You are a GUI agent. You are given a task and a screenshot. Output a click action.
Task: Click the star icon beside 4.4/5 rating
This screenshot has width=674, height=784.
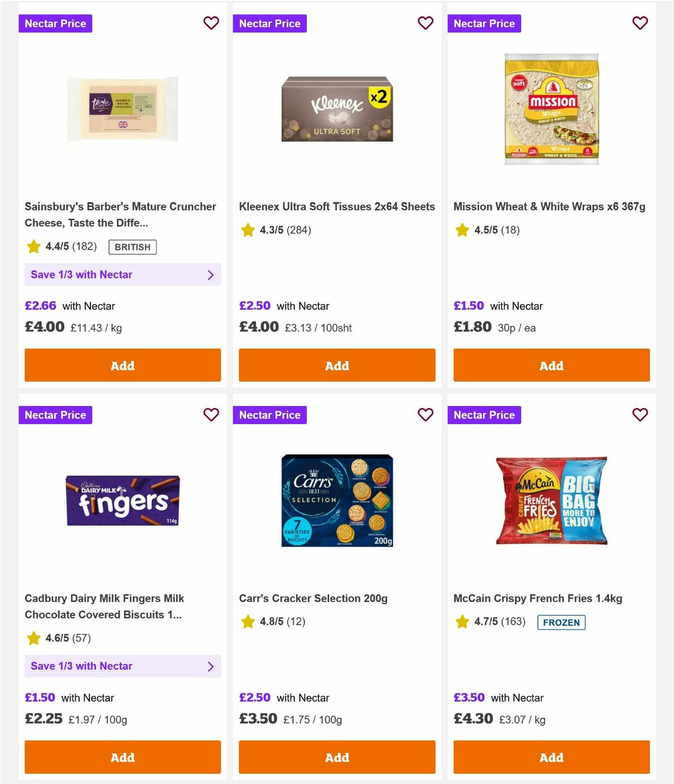33,246
